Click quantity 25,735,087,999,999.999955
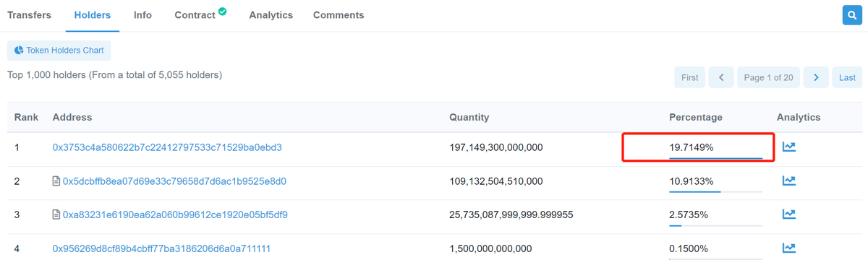This screenshot has height=260, width=868. [511, 214]
